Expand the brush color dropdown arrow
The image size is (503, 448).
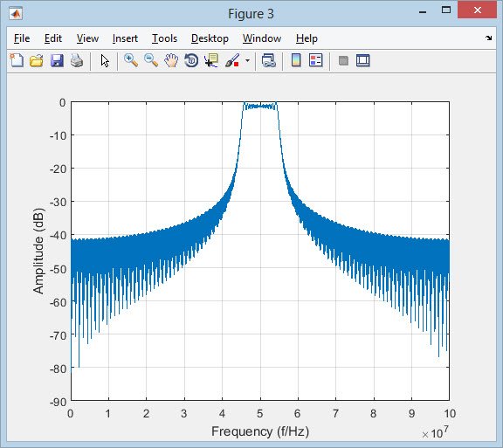point(247,60)
